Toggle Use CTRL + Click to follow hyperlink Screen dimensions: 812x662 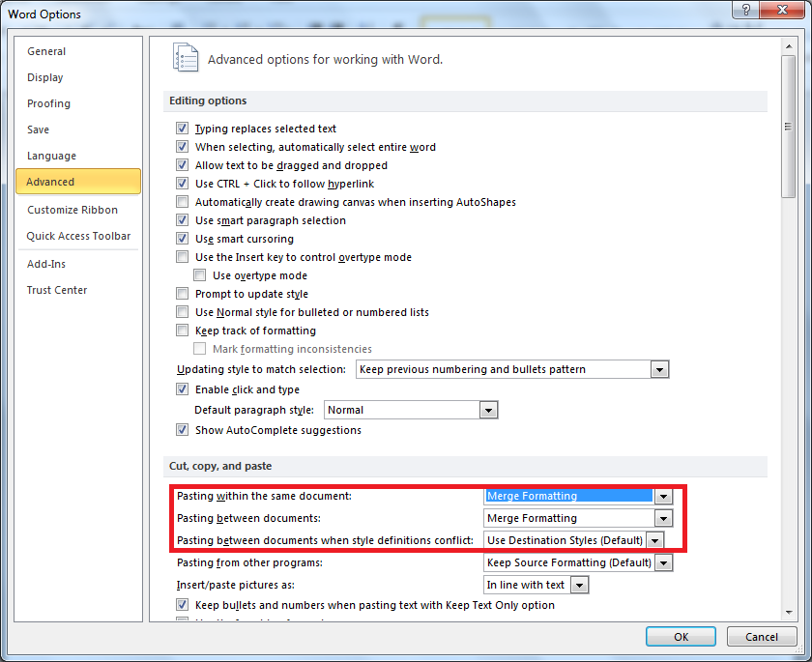tap(183, 184)
